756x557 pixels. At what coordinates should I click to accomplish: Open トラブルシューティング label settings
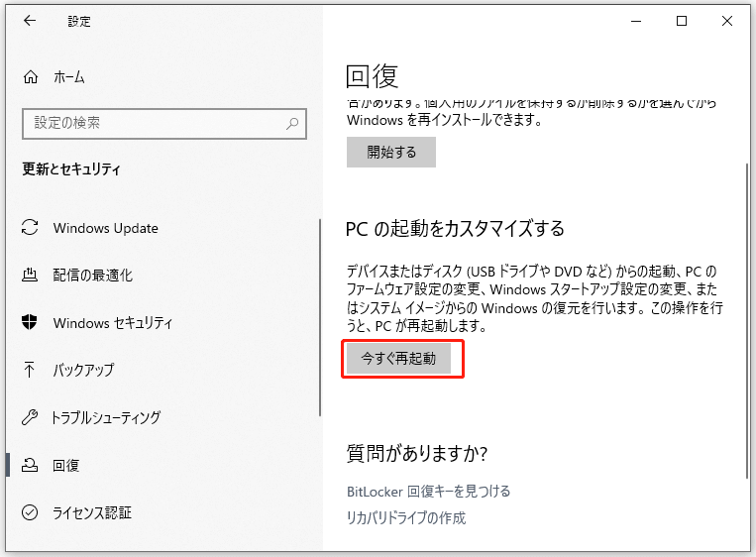[106, 417]
